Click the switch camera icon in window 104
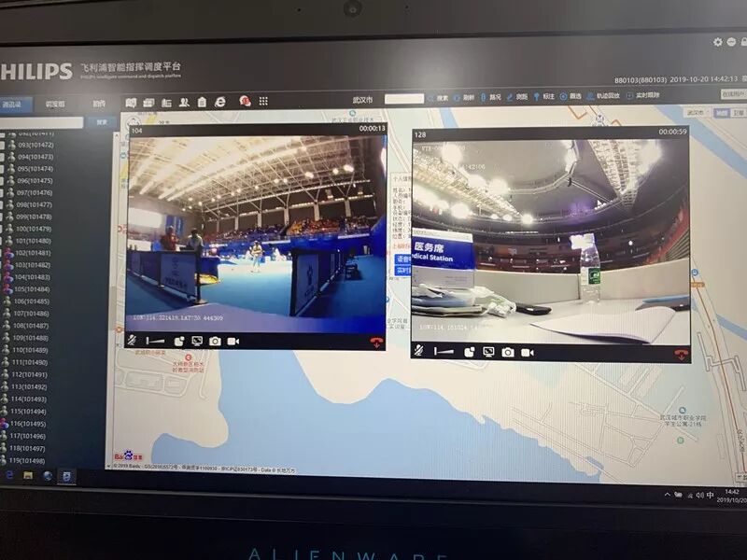 click(179, 341)
